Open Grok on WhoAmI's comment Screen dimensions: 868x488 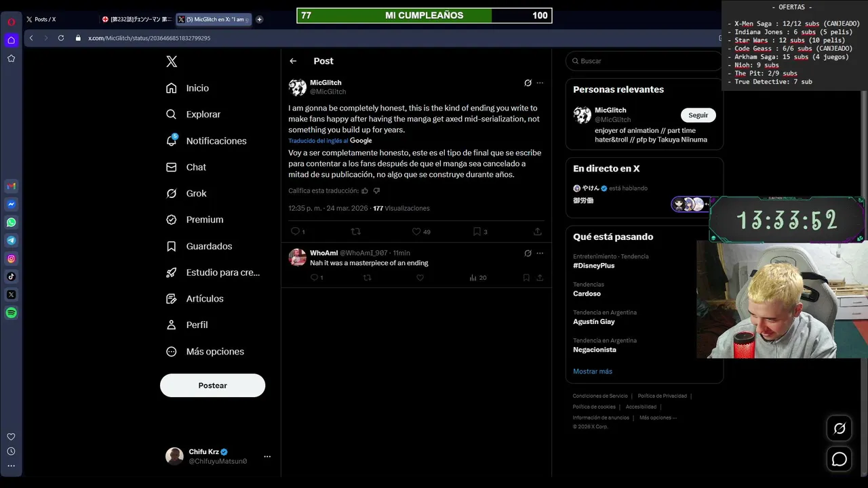pyautogui.click(x=528, y=253)
